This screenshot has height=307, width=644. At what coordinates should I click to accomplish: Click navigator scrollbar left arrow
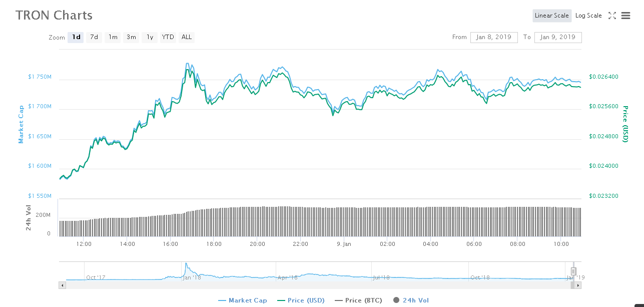(63, 285)
